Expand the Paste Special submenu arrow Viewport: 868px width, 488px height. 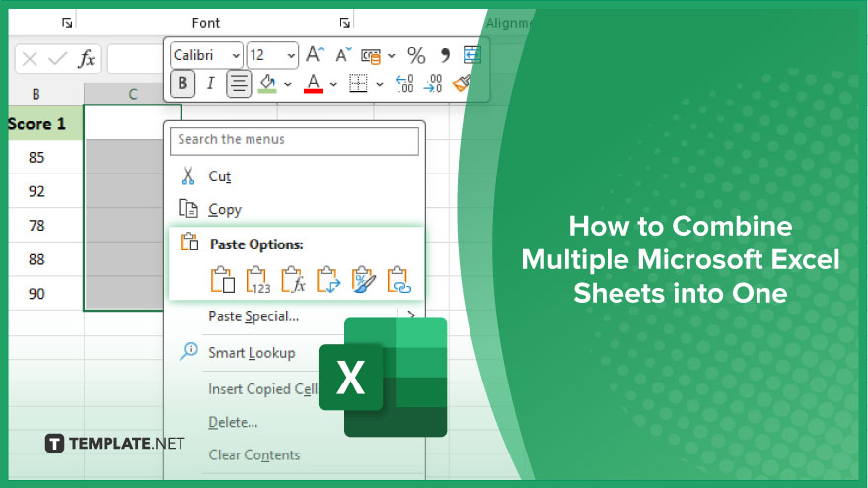(410, 314)
